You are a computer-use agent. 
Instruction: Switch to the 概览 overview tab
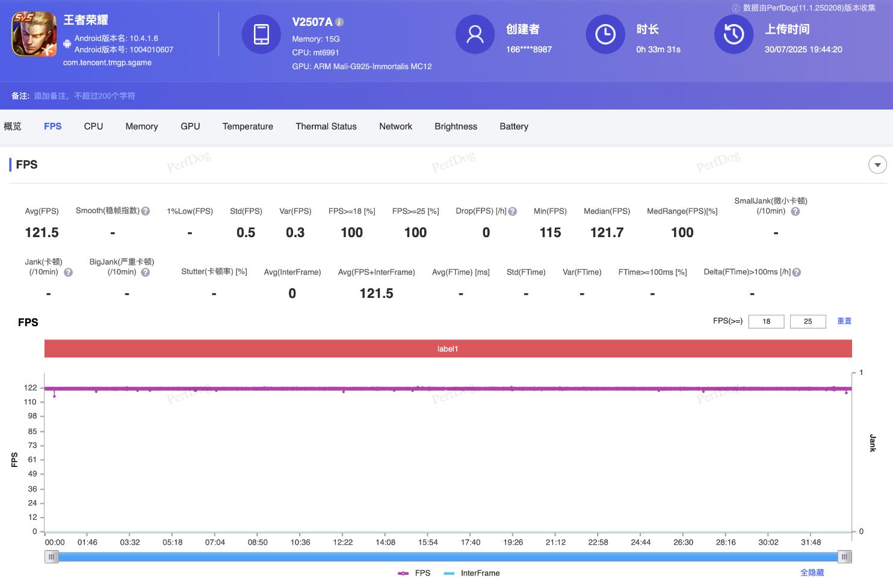click(x=13, y=126)
